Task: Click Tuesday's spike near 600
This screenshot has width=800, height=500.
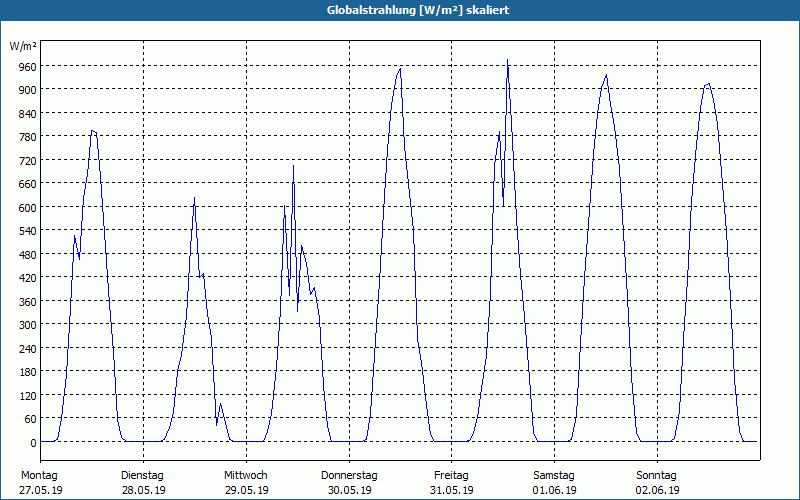Action: (x=194, y=198)
